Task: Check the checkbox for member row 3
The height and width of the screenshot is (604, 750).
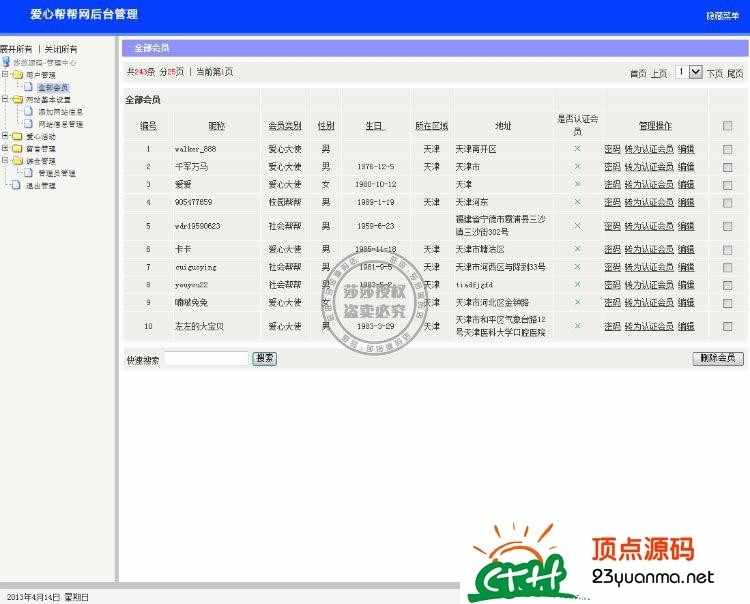Action: [x=727, y=185]
